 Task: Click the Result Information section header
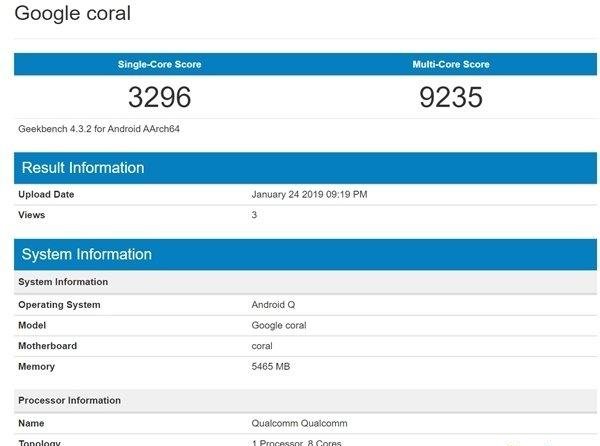click(x=305, y=168)
